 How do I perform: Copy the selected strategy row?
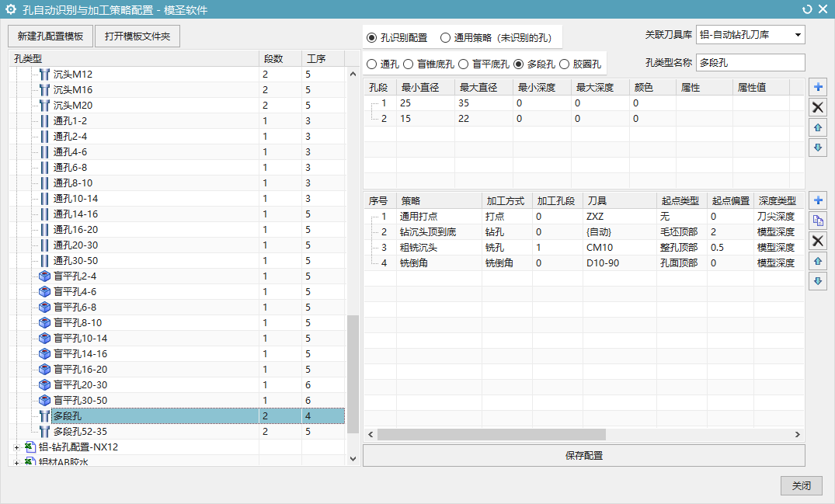coord(818,221)
